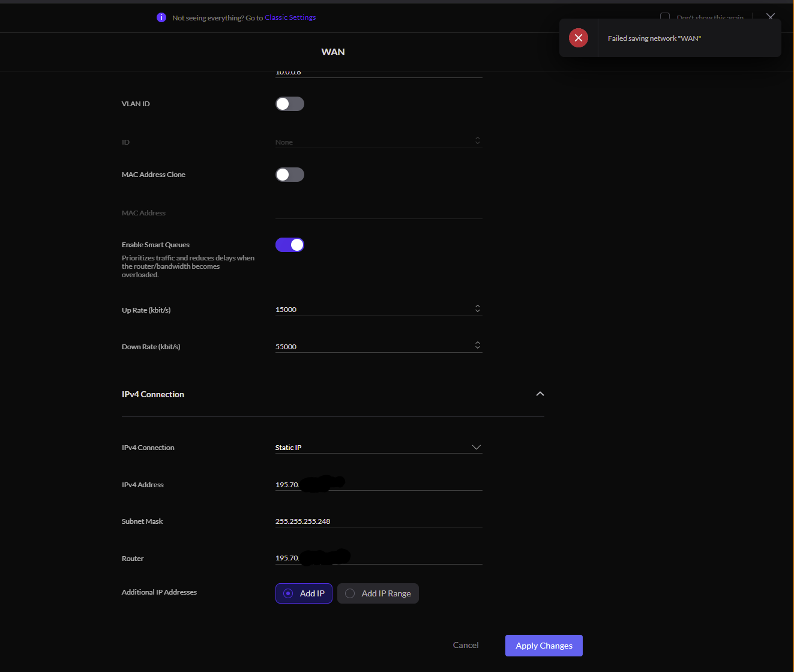Open the IPv4 Connection Static IP dropdown
Viewport: 794px width, 672px height.
(378, 448)
